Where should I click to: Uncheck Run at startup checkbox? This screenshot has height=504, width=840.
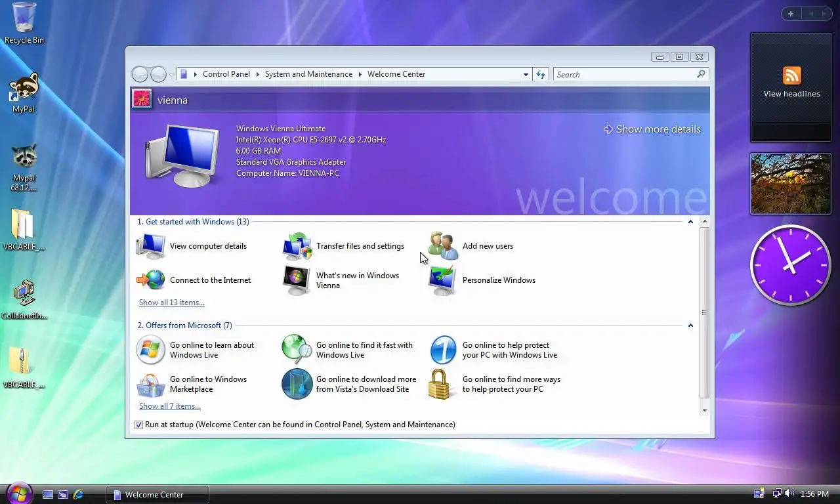point(138,425)
